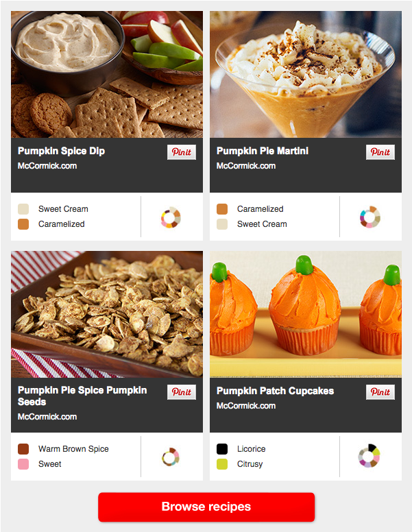This screenshot has width=412, height=532.
Task: Select the Warm Brown Spice swatch
Action: click(x=23, y=448)
